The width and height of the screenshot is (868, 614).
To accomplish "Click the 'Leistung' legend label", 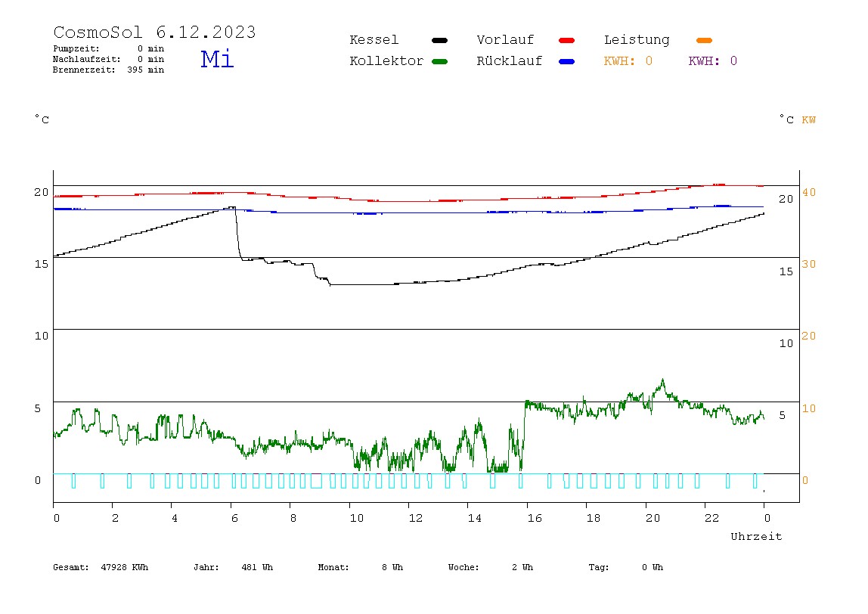I will click(x=637, y=40).
